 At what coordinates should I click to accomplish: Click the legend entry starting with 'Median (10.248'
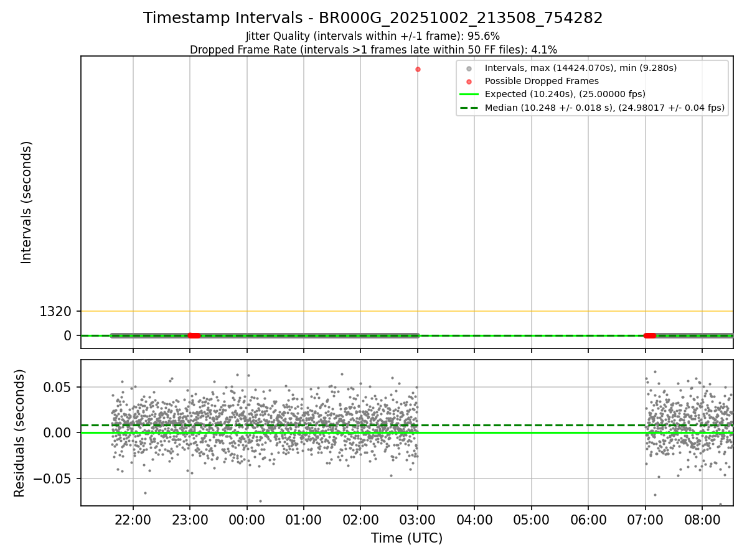click(x=604, y=108)
